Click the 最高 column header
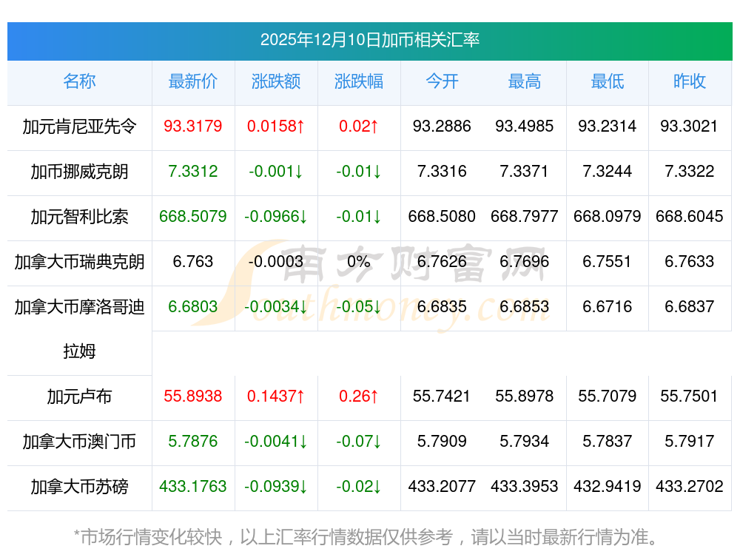Viewport: 740px width, 560px height. [x=525, y=81]
